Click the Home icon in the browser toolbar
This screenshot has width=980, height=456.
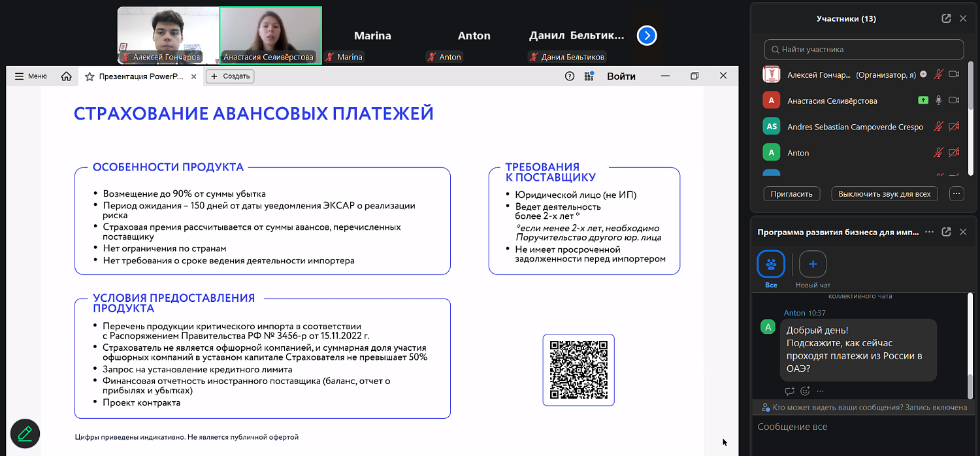65,76
